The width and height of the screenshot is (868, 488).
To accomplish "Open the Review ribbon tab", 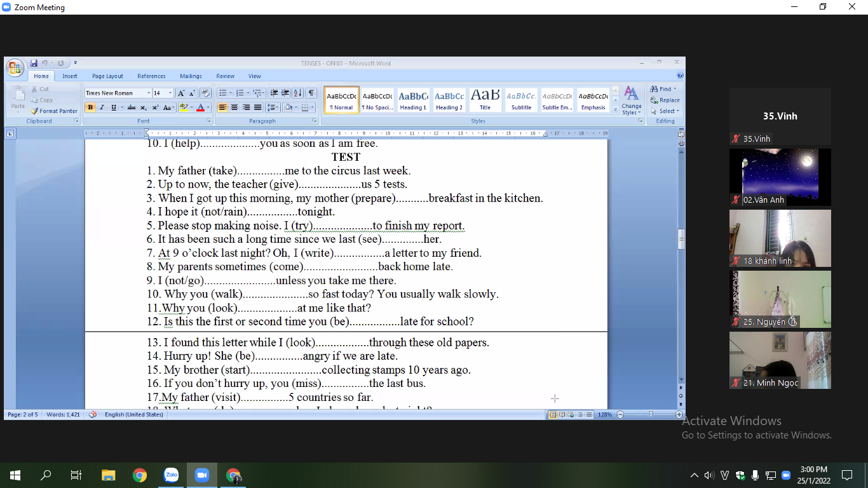I will pyautogui.click(x=225, y=76).
